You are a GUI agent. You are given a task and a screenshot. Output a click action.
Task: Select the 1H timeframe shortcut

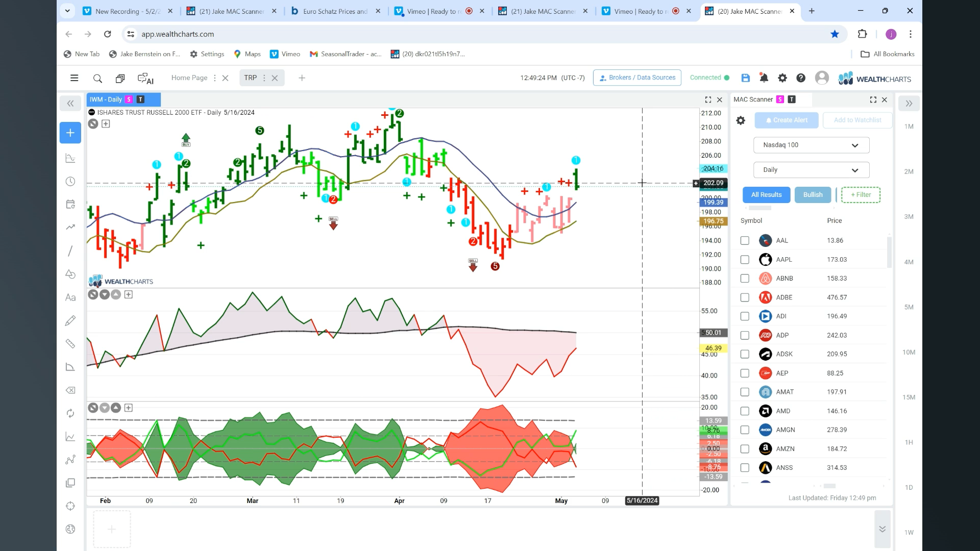click(909, 442)
